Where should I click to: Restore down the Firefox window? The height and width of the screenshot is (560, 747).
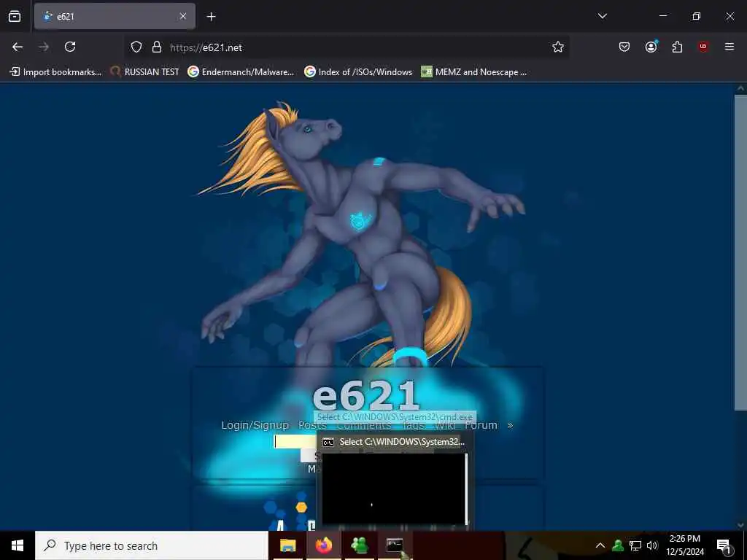tap(697, 16)
